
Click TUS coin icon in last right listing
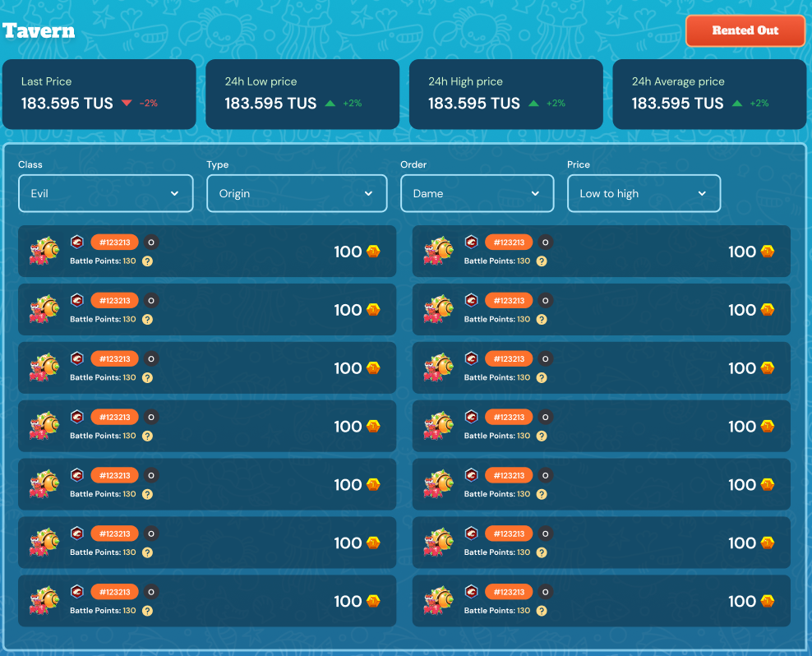pos(768,601)
